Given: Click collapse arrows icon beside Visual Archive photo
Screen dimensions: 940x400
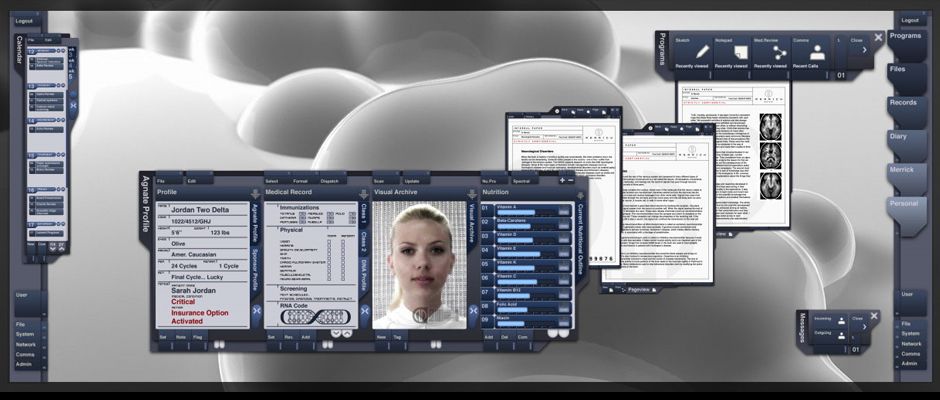Looking at the screenshot, I should pos(473,310).
